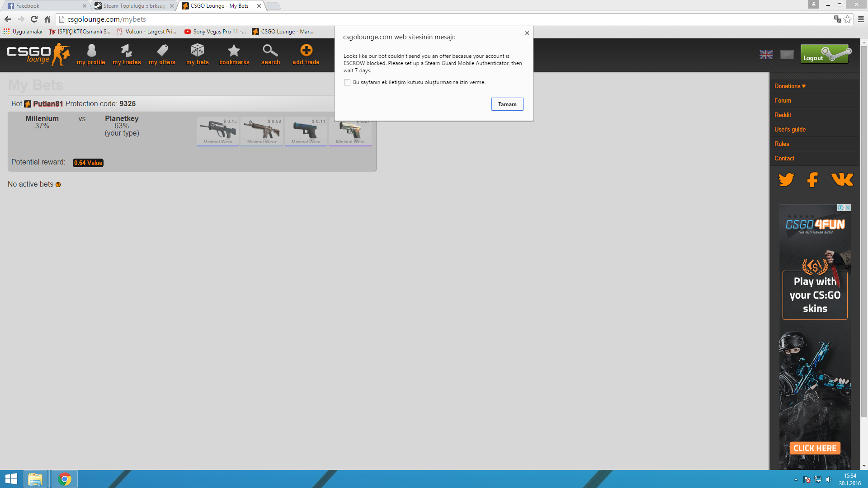Open the Vulcun bookmark
Viewport: 868px width, 488px height.
(x=146, y=32)
